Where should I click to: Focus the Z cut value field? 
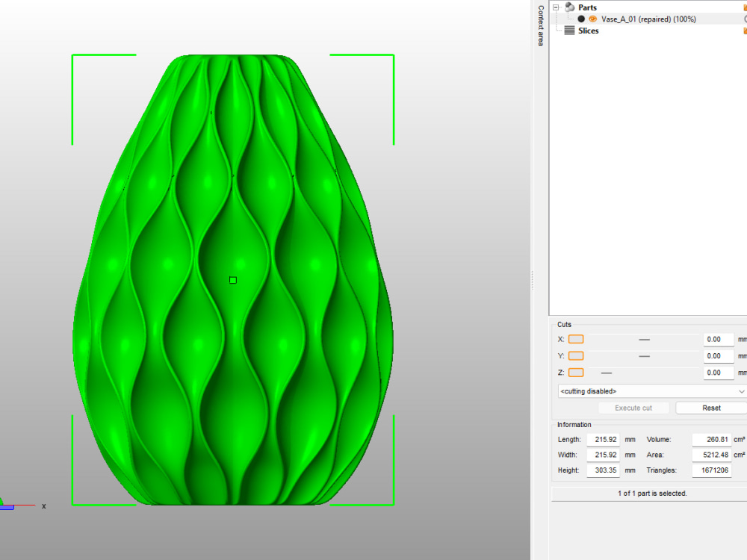pyautogui.click(x=719, y=373)
